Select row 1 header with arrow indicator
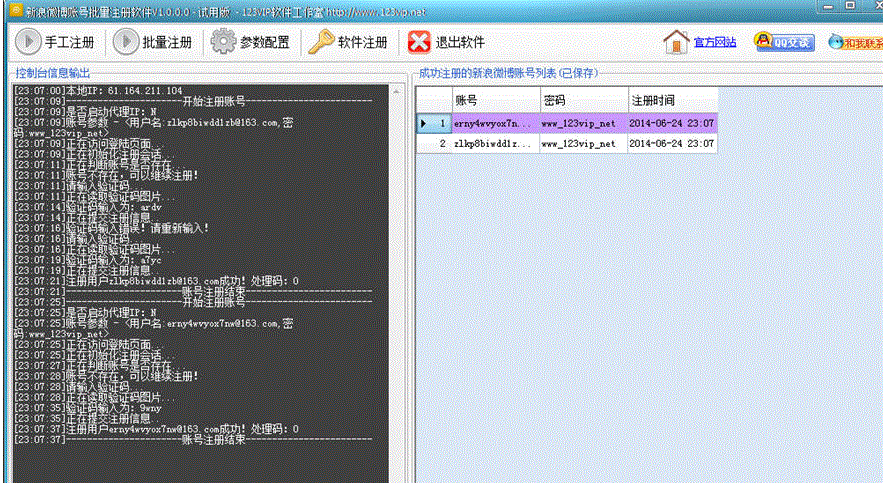 434,123
